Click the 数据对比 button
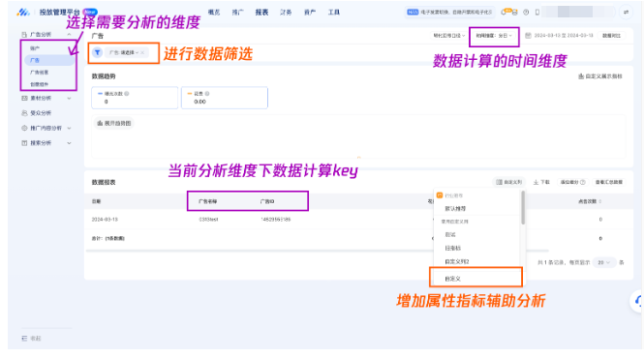644x358 pixels. tap(611, 36)
